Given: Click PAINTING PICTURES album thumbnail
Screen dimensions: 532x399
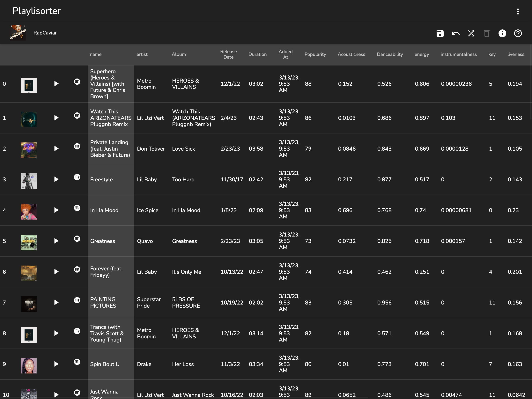Looking at the screenshot, I should pos(29,304).
